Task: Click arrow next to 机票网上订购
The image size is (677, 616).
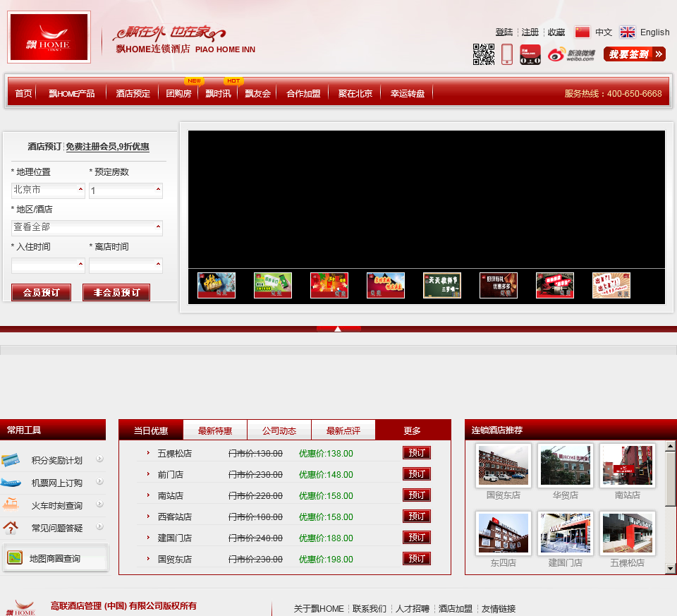Action: tap(99, 481)
